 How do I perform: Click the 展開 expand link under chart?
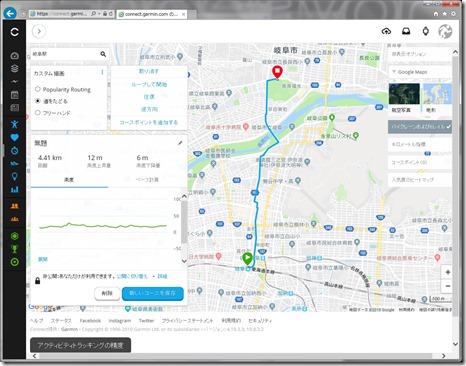click(43, 259)
